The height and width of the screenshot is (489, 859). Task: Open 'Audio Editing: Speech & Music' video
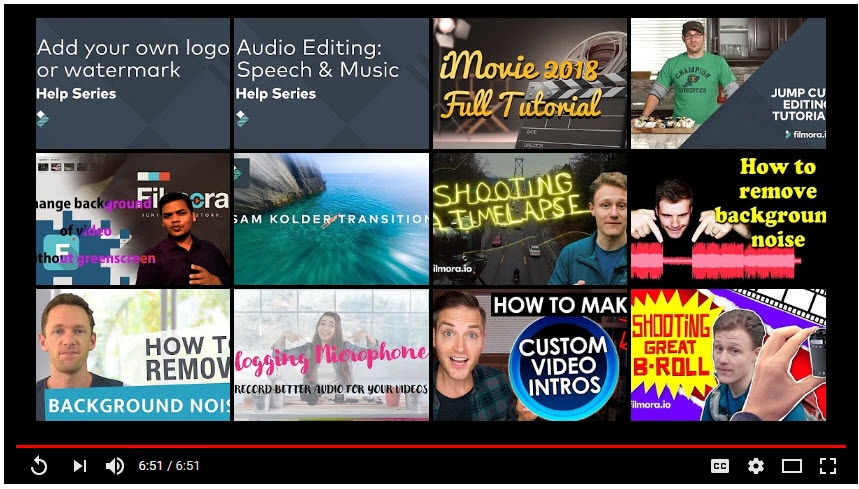pos(331,83)
